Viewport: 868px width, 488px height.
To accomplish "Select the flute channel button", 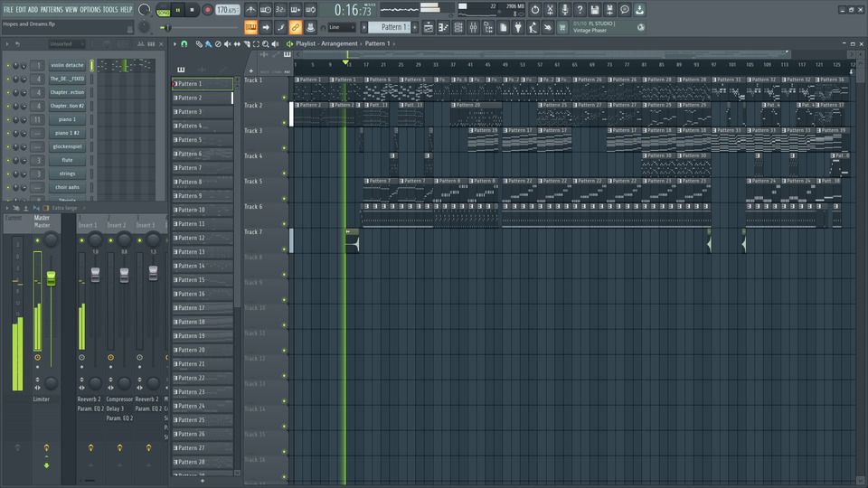I will click(68, 160).
